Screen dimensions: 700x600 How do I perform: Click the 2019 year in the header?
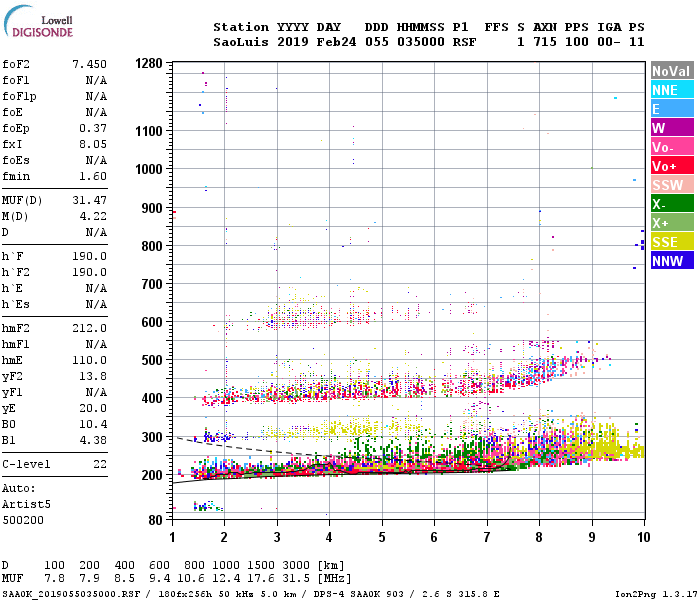(293, 42)
